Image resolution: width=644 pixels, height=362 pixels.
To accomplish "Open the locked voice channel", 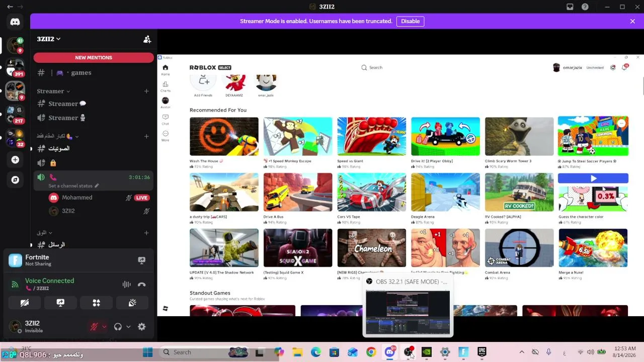I will tap(94, 163).
